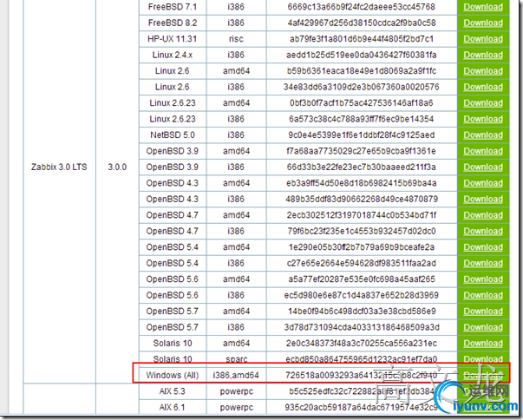Select hash '0bf3b0f7acf1b75ac427536146af18a6'
The width and height of the screenshot is (523, 420).
(x=361, y=103)
